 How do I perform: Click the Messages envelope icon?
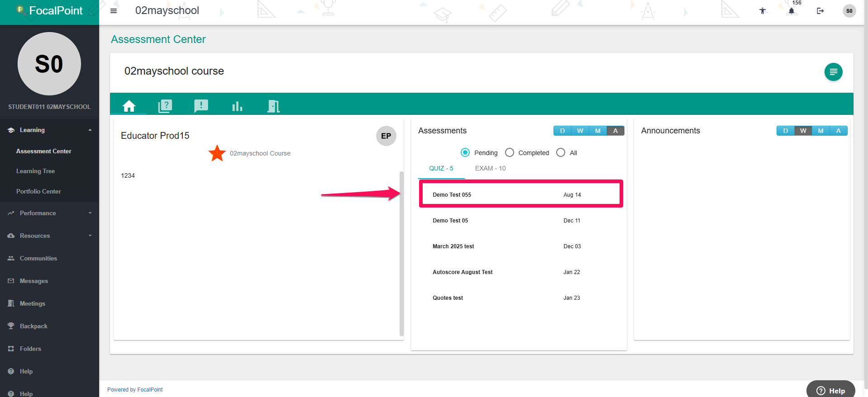click(11, 281)
